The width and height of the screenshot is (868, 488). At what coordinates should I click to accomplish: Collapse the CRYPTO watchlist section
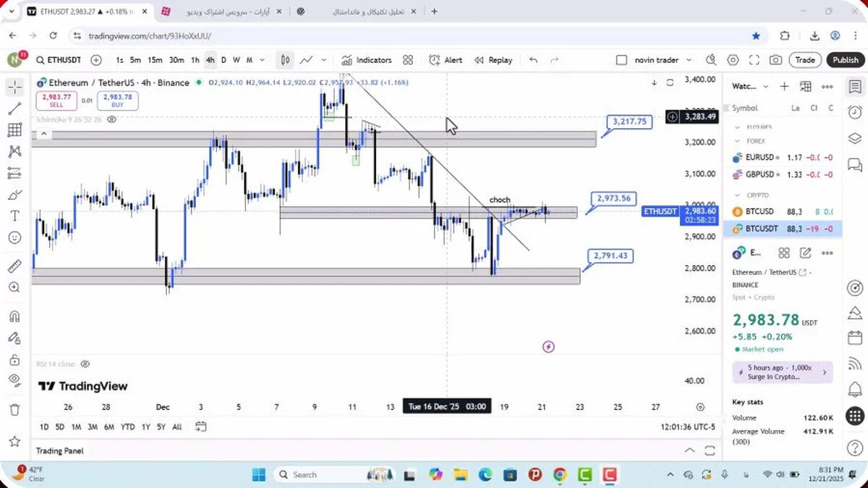click(x=738, y=195)
